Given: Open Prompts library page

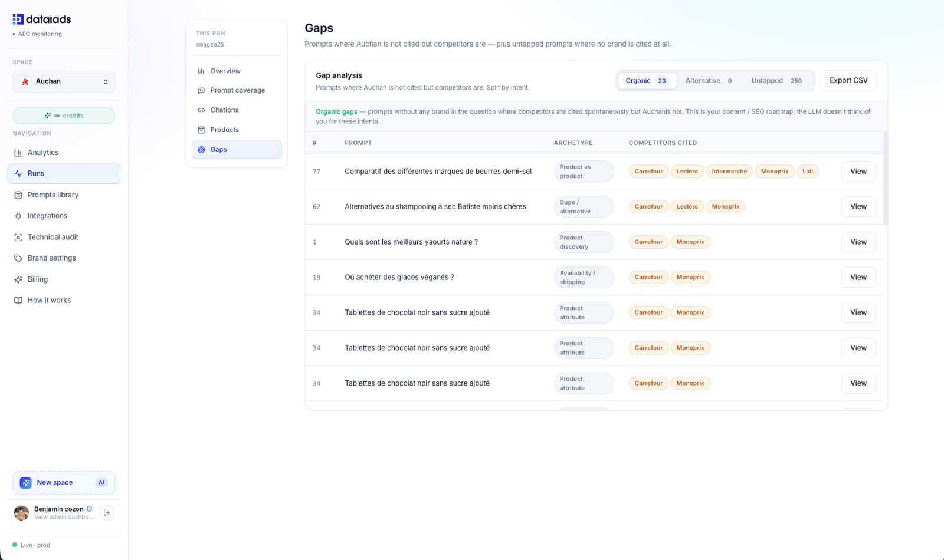Looking at the screenshot, I should tap(64, 195).
